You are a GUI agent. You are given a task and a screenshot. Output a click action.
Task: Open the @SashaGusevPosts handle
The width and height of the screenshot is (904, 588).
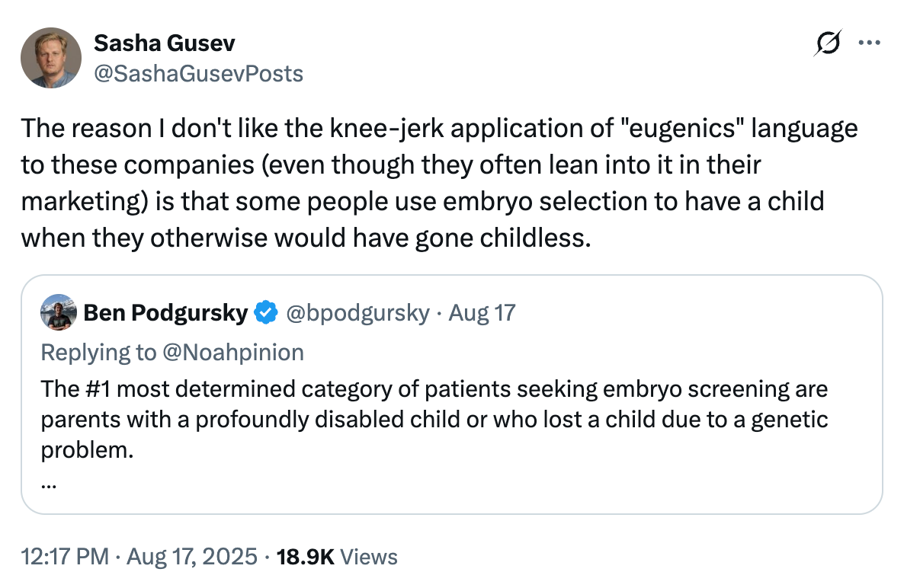point(198,74)
